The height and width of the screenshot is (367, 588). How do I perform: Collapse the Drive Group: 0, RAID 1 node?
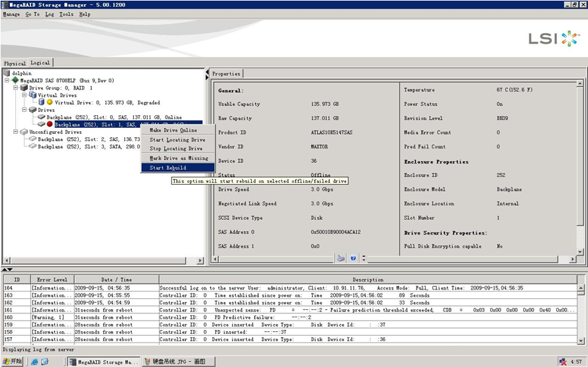coord(15,87)
